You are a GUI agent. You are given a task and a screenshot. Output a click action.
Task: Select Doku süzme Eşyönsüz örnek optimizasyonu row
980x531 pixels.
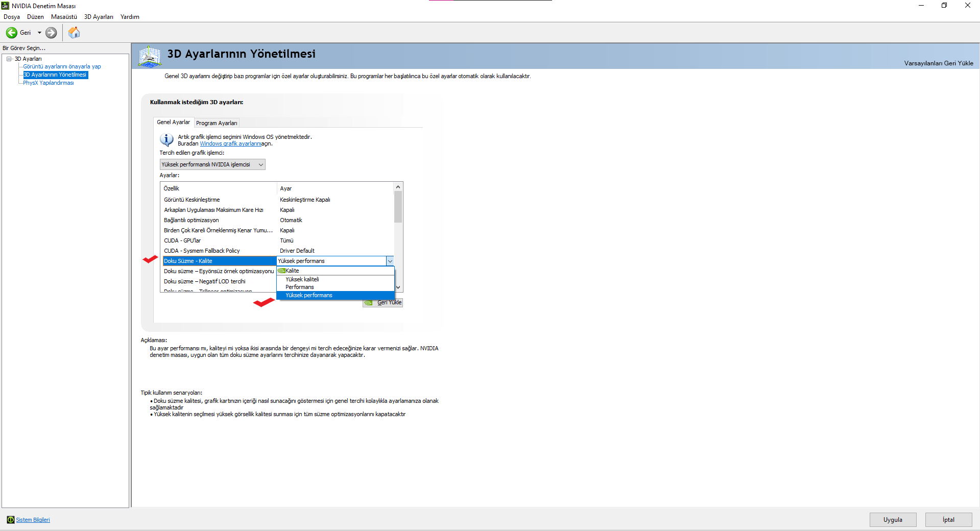pyautogui.click(x=219, y=271)
